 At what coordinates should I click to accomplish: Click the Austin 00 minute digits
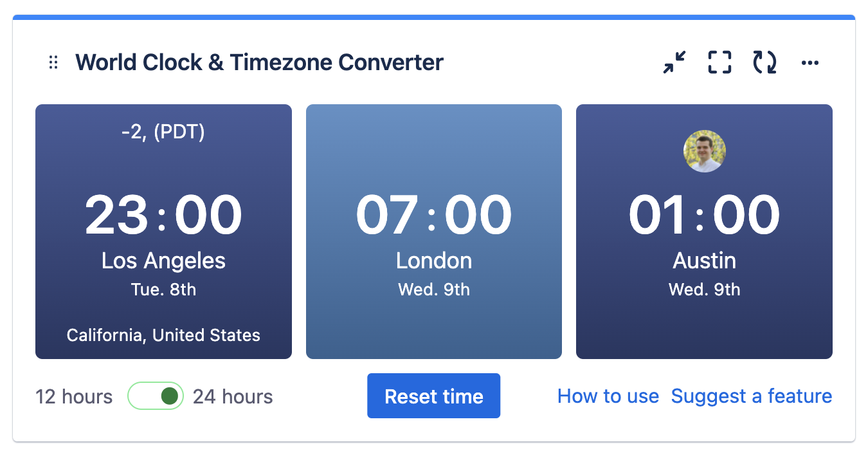pos(746,214)
